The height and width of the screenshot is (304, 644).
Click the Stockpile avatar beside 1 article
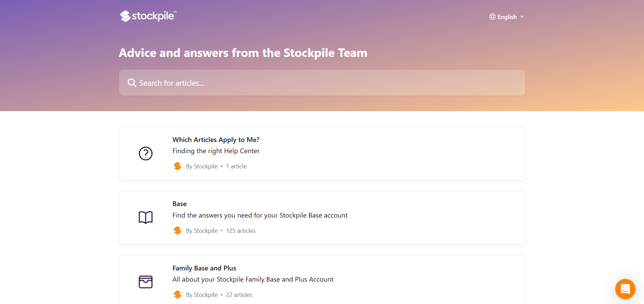pyautogui.click(x=178, y=166)
